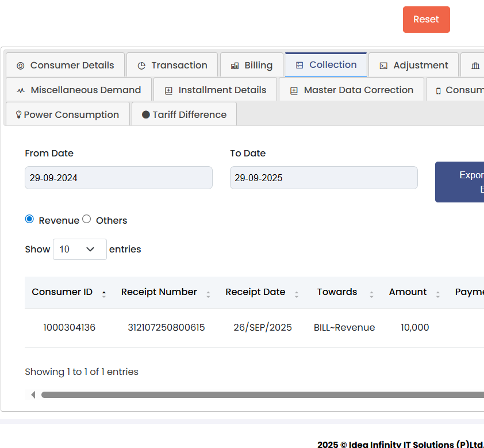This screenshot has width=484, height=448.
Task: Click the Transaction tab clock icon
Action: 141,66
